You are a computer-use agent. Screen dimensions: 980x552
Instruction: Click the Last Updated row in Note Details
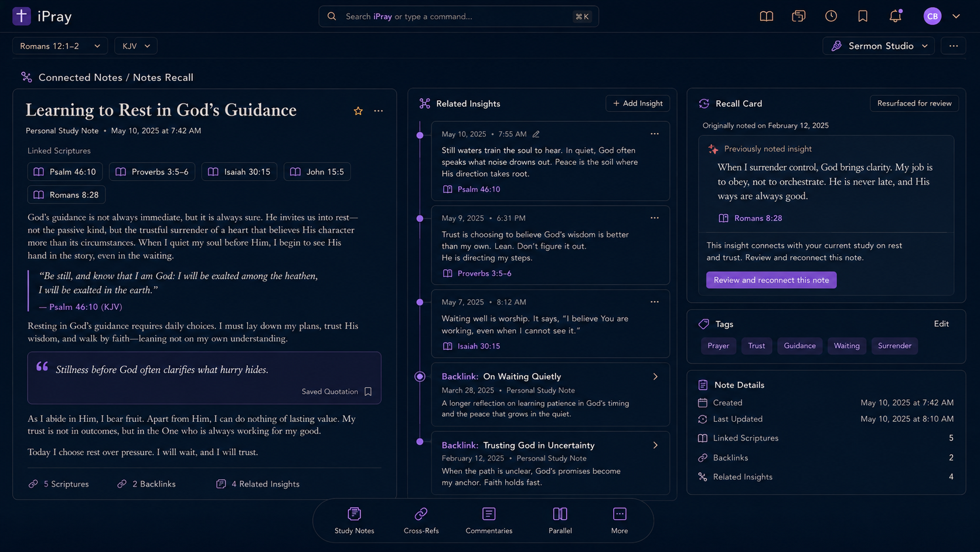[826, 419]
